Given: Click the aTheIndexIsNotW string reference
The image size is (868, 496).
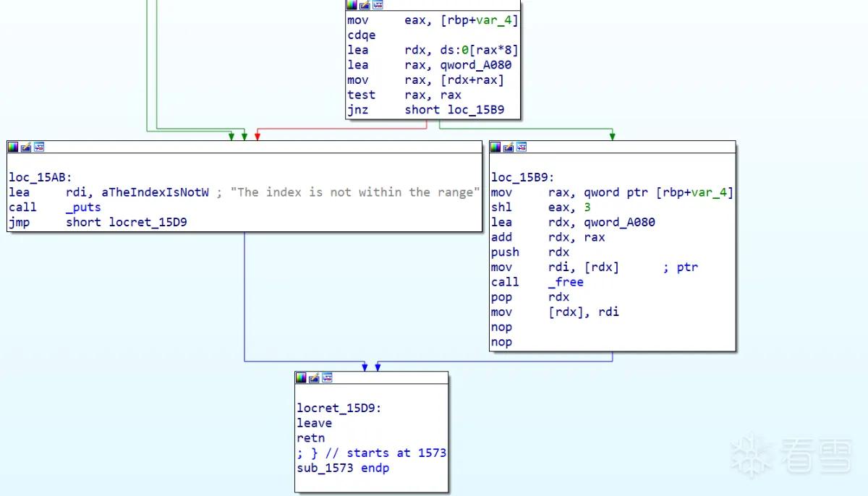Looking at the screenshot, I should click(x=155, y=192).
